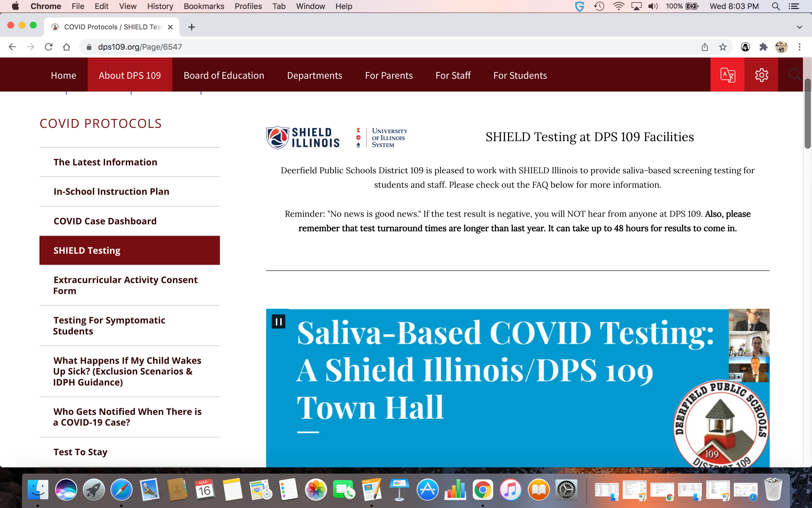The height and width of the screenshot is (508, 812).
Task: Open COVID Case Dashboard link
Action: 129,221
